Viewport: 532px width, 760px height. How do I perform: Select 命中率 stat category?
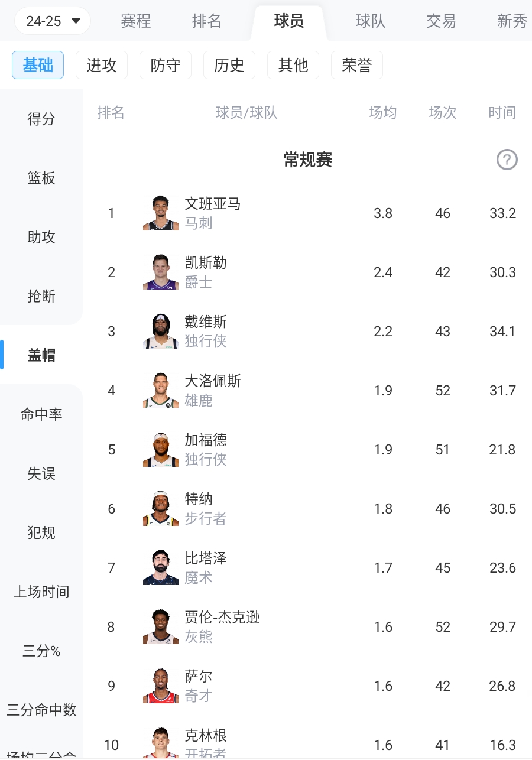coord(41,414)
